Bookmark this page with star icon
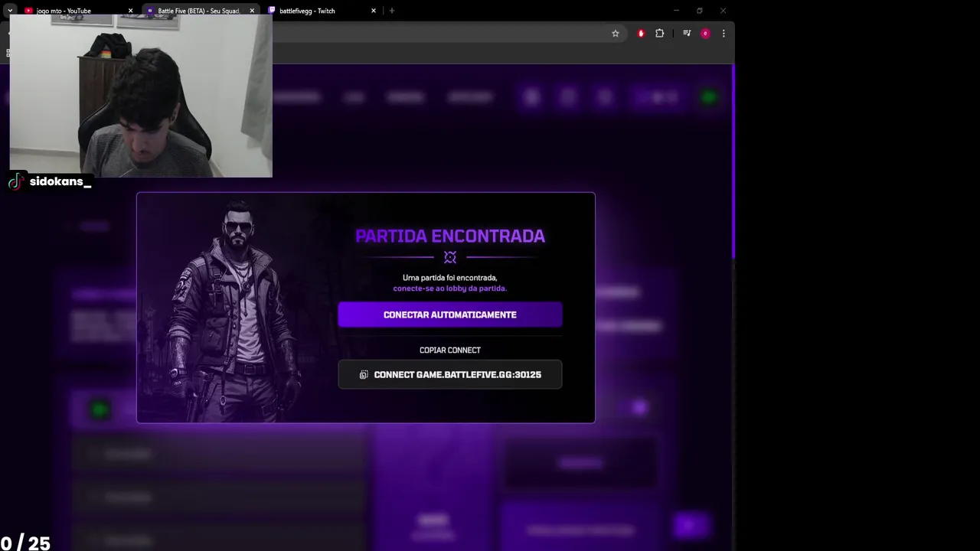 click(x=615, y=33)
